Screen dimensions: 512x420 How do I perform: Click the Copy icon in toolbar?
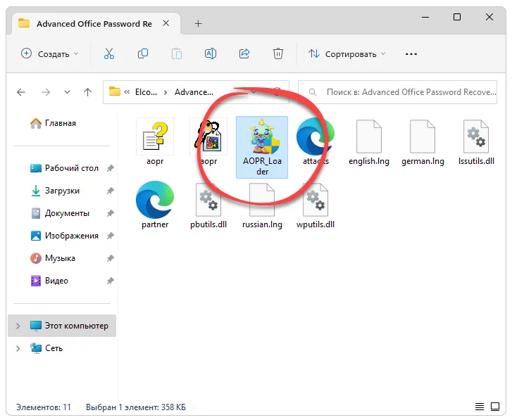click(x=143, y=53)
